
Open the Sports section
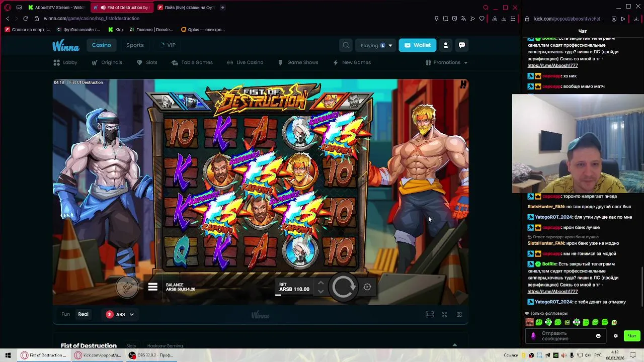[x=135, y=45]
